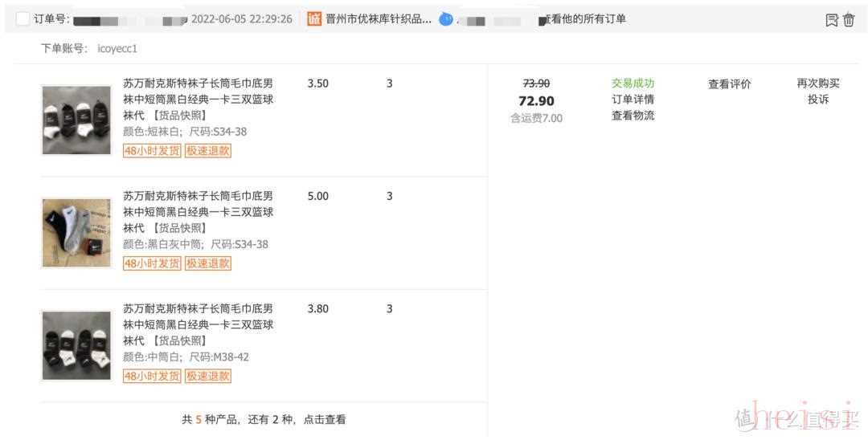Delete order with trash can icon

click(850, 20)
